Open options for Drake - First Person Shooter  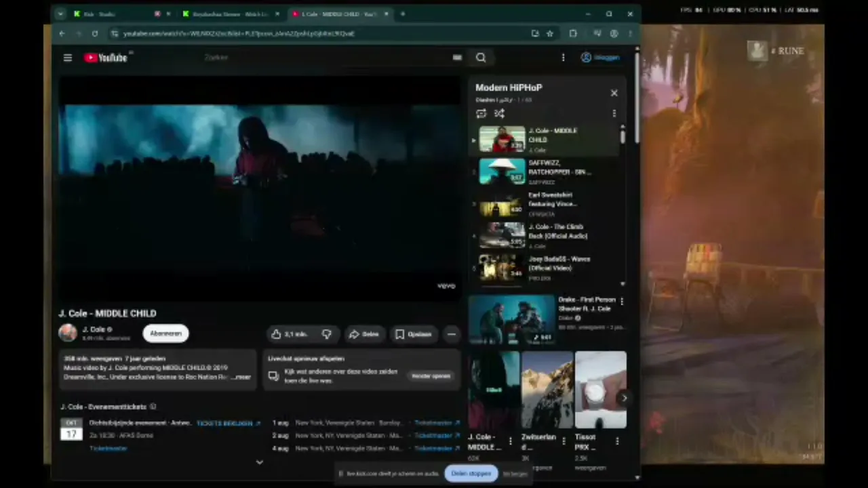(x=622, y=301)
